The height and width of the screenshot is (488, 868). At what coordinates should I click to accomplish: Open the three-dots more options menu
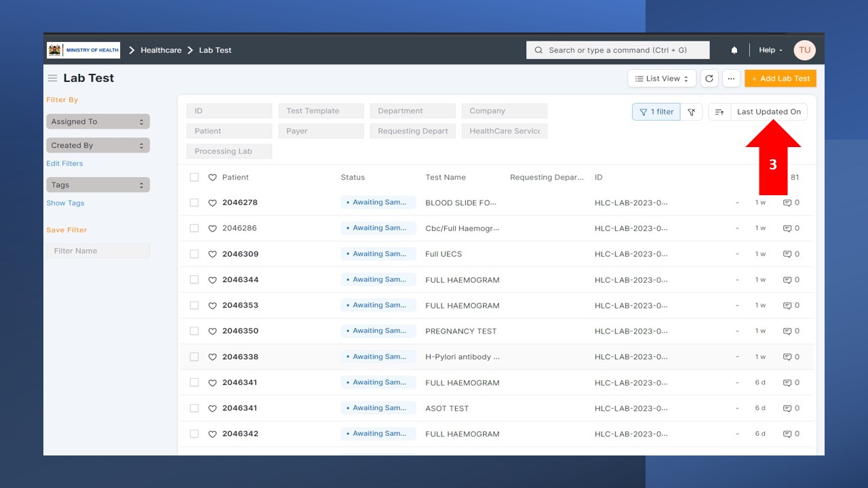tap(731, 79)
